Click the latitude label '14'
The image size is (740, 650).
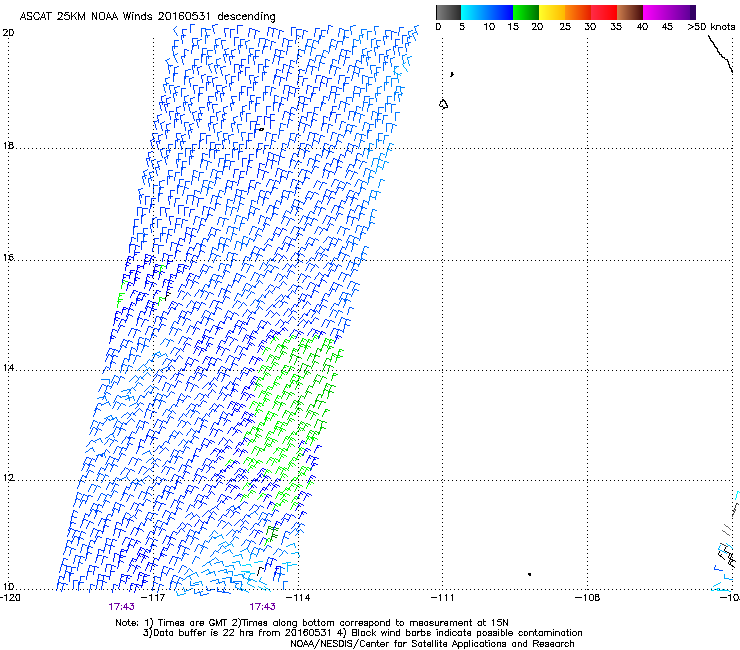pos(8,368)
